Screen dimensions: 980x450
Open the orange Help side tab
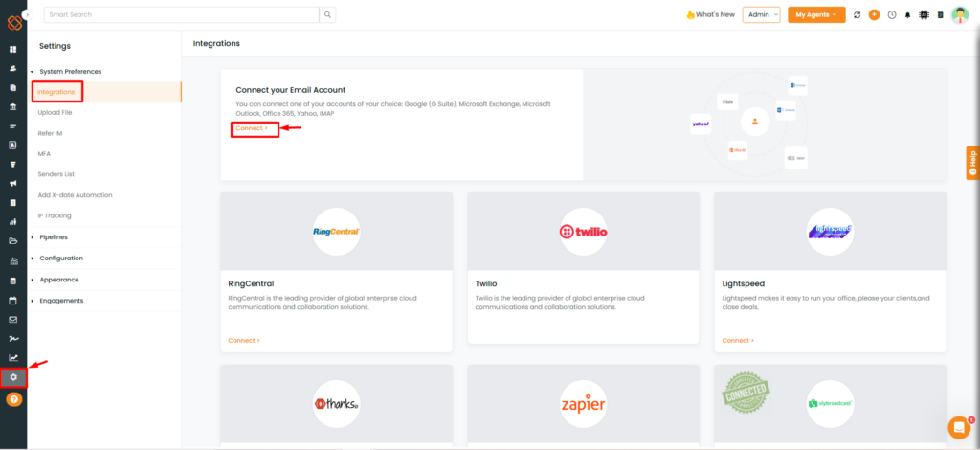(x=972, y=162)
